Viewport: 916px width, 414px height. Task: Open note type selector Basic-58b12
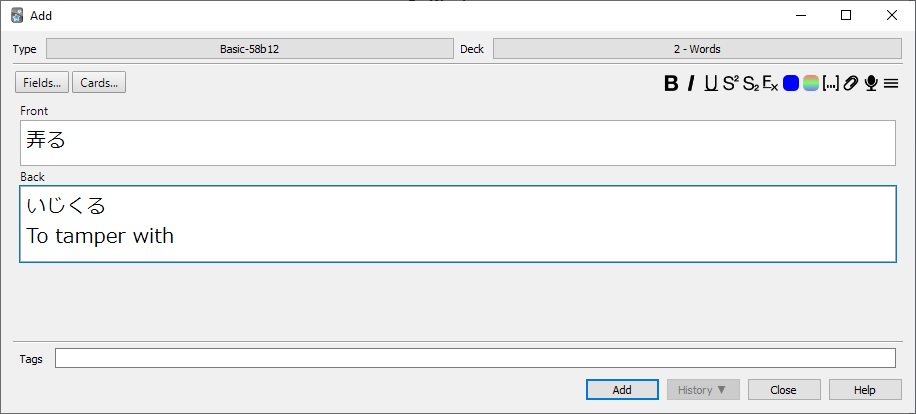(250, 49)
